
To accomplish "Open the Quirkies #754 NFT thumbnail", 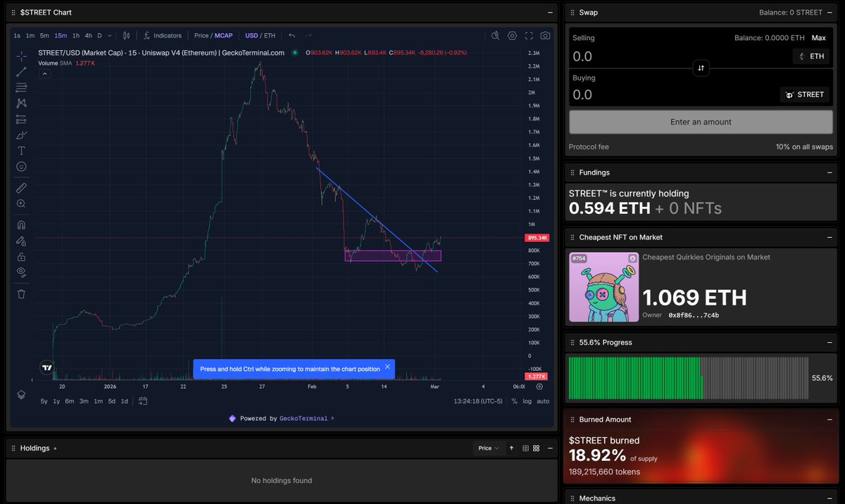I will pos(603,287).
